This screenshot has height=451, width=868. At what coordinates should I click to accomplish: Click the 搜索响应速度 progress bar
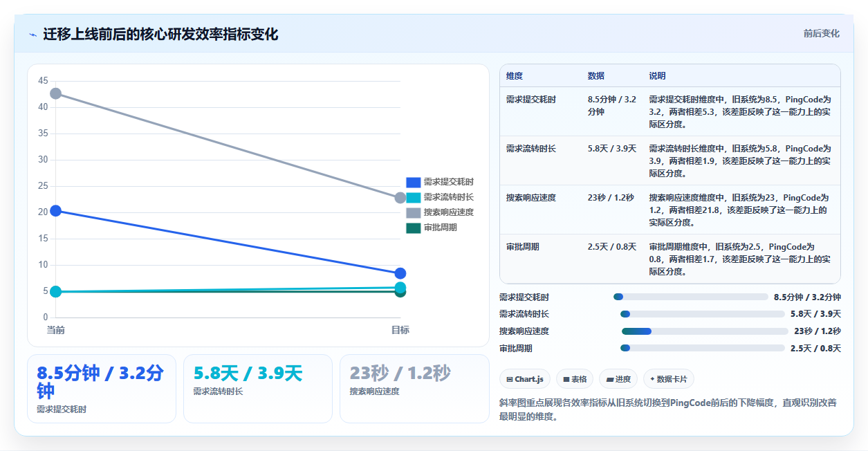[705, 331]
